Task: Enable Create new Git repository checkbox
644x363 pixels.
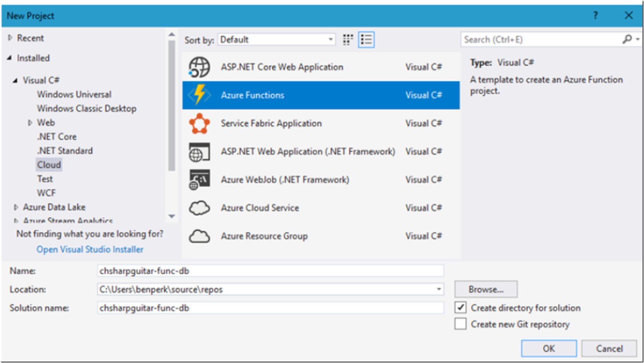Action: [461, 324]
